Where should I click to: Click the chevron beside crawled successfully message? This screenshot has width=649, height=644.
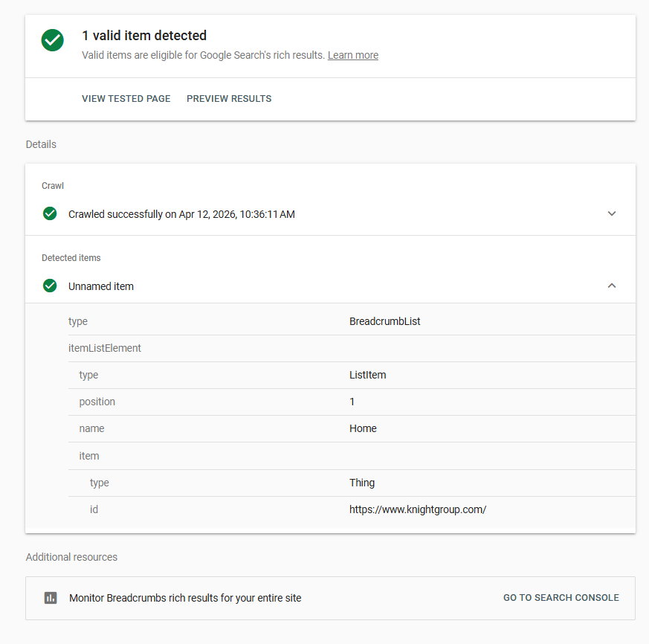611,213
